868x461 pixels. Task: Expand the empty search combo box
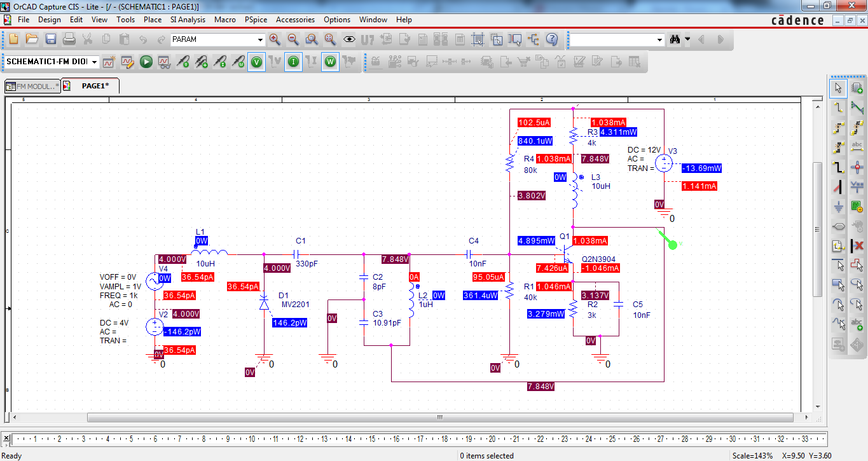click(x=659, y=39)
